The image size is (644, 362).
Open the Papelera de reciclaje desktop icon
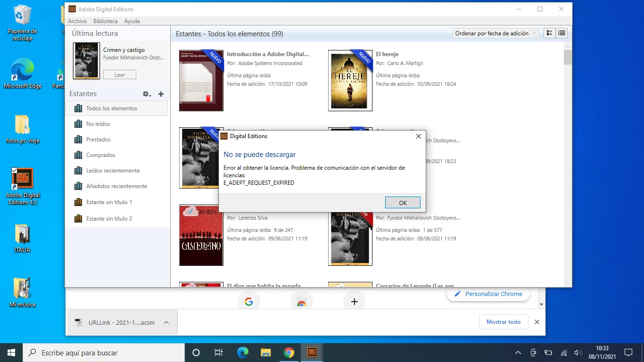(22, 23)
